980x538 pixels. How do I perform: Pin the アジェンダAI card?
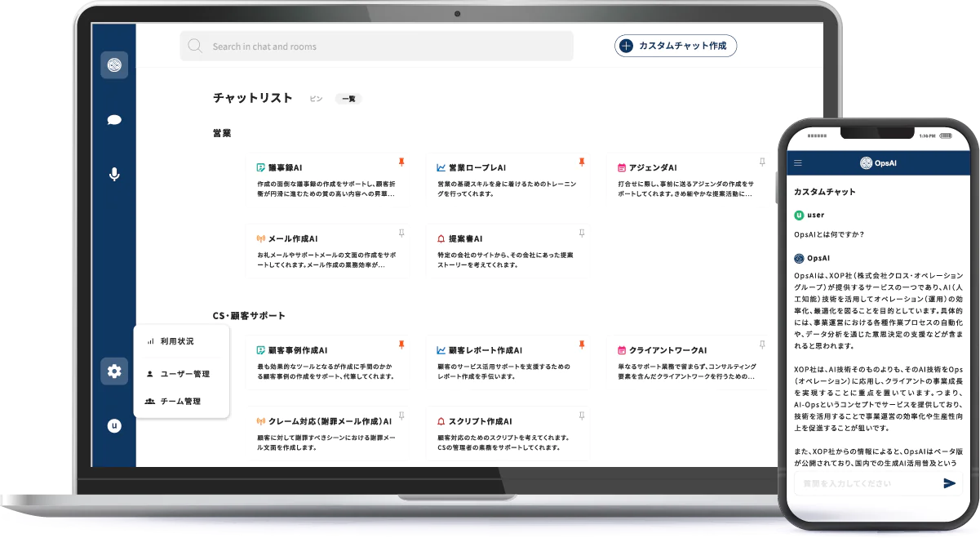[762, 162]
